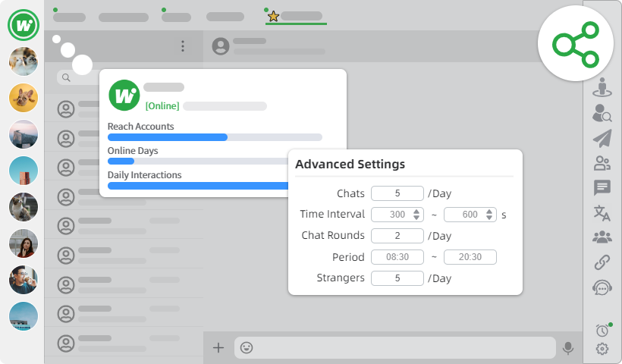Click the plus attachment button
Image resolution: width=622 pixels, height=364 pixels.
coord(218,347)
